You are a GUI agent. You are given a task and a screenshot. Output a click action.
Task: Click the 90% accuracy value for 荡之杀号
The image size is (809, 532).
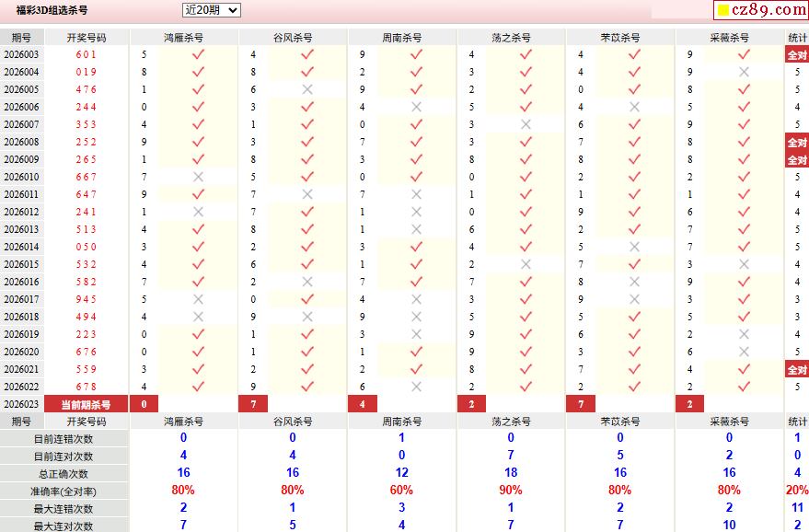pyautogui.click(x=511, y=491)
